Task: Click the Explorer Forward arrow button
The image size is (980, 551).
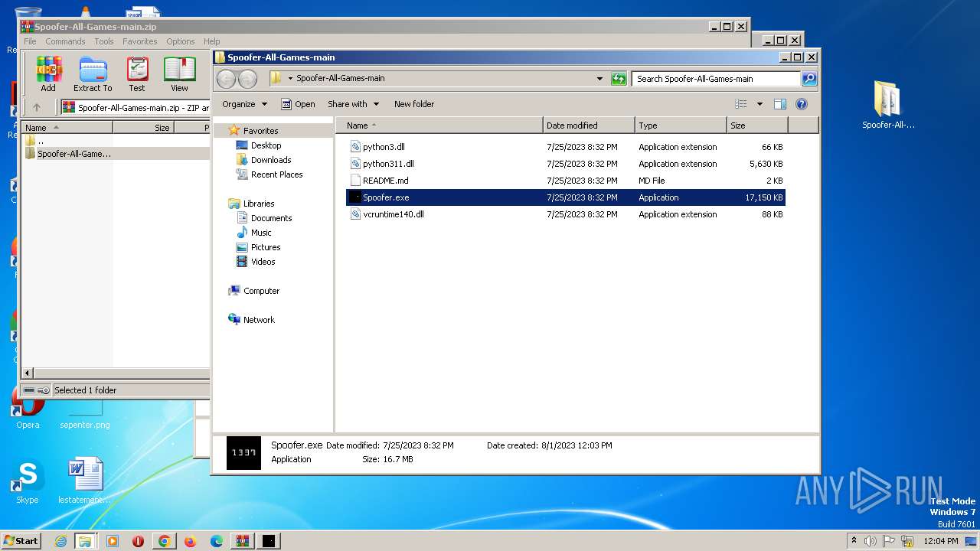Action: click(247, 78)
